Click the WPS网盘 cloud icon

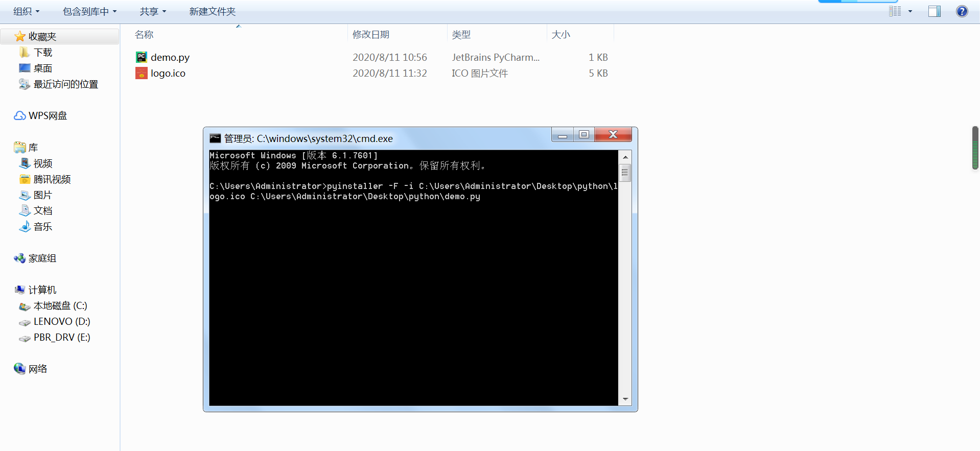point(20,116)
